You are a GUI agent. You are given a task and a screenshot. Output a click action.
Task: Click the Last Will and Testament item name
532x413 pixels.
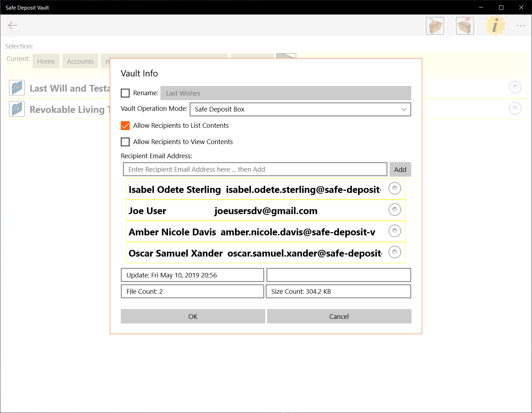[70, 88]
